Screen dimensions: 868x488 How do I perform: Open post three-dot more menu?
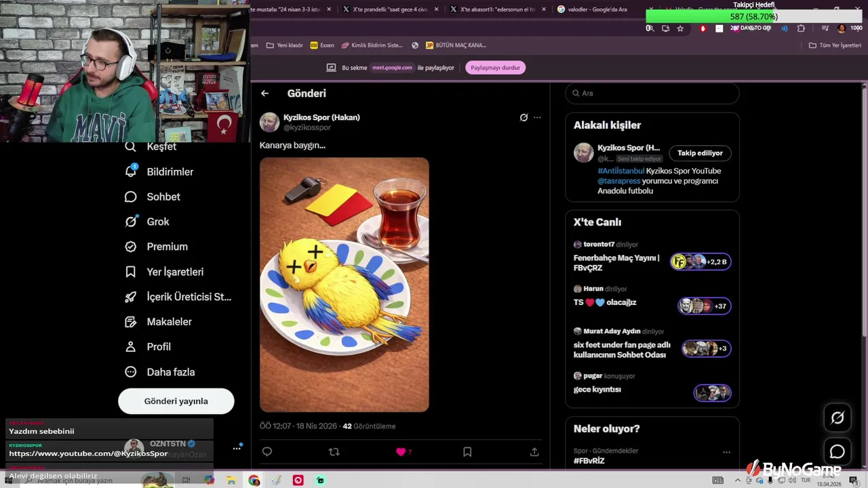(x=537, y=117)
